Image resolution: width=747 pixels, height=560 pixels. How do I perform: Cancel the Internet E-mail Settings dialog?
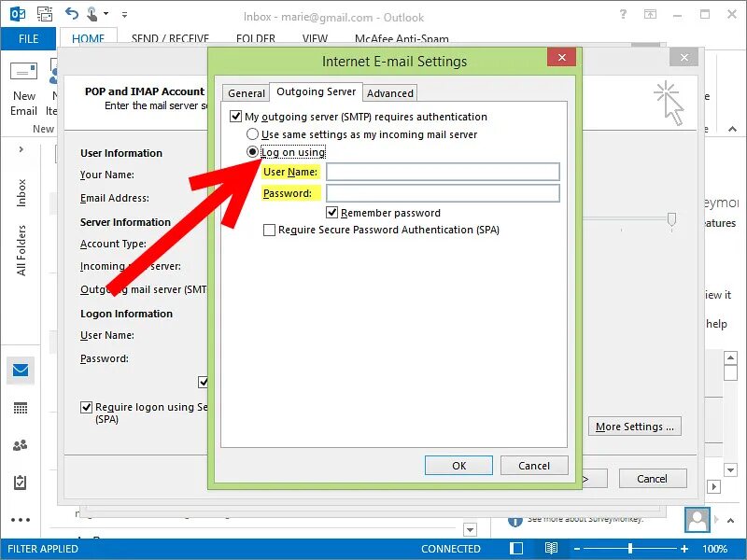pyautogui.click(x=534, y=465)
